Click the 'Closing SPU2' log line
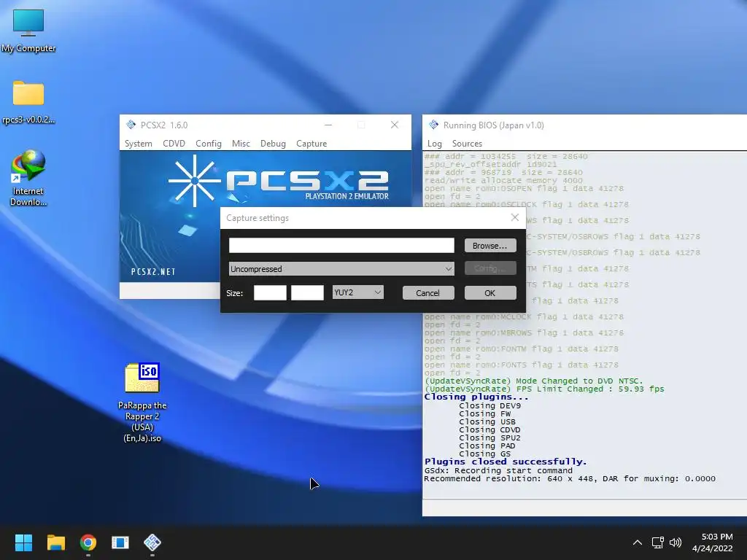This screenshot has height=560, width=747. (489, 437)
